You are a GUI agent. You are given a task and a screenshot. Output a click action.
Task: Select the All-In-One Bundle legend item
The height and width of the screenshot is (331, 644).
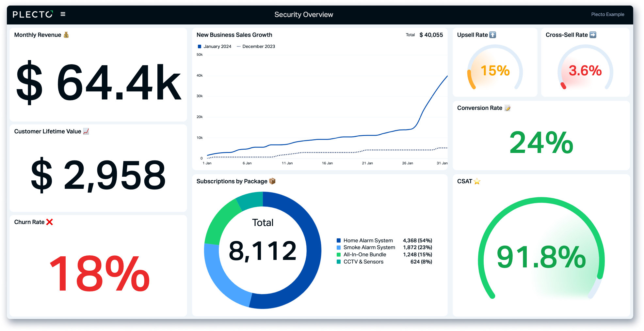tap(362, 255)
